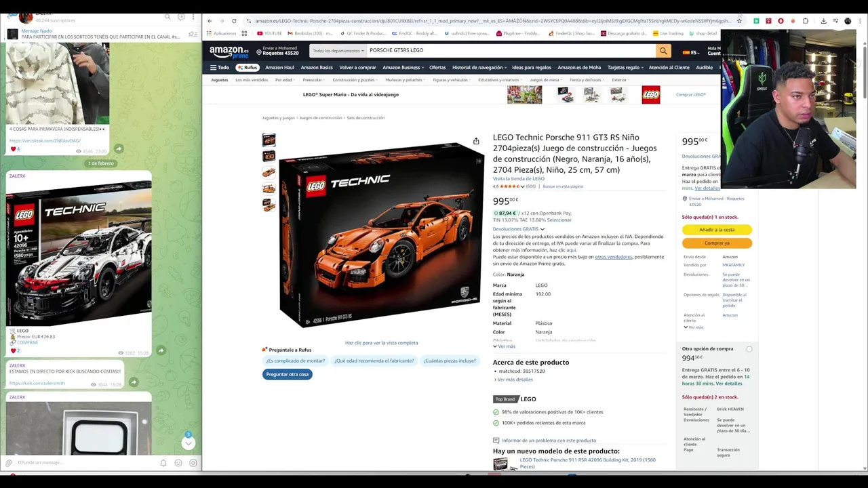Forward the kick.com live message
This screenshot has height=488, width=868.
click(x=134, y=382)
